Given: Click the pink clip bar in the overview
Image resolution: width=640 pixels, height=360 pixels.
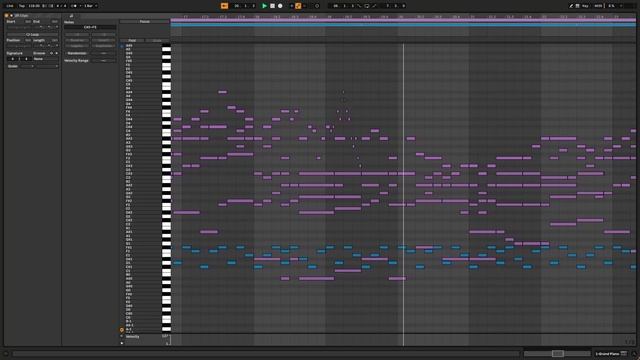Looking at the screenshot, I should coord(403,20).
